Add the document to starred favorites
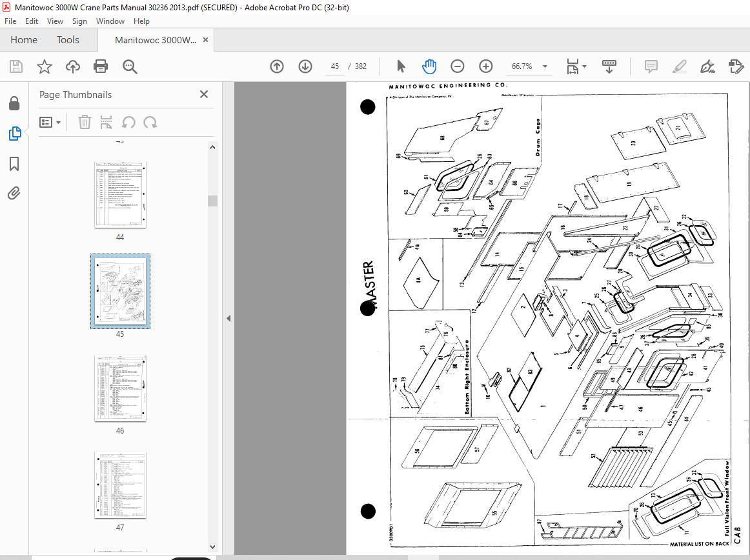750x560 pixels. (45, 66)
